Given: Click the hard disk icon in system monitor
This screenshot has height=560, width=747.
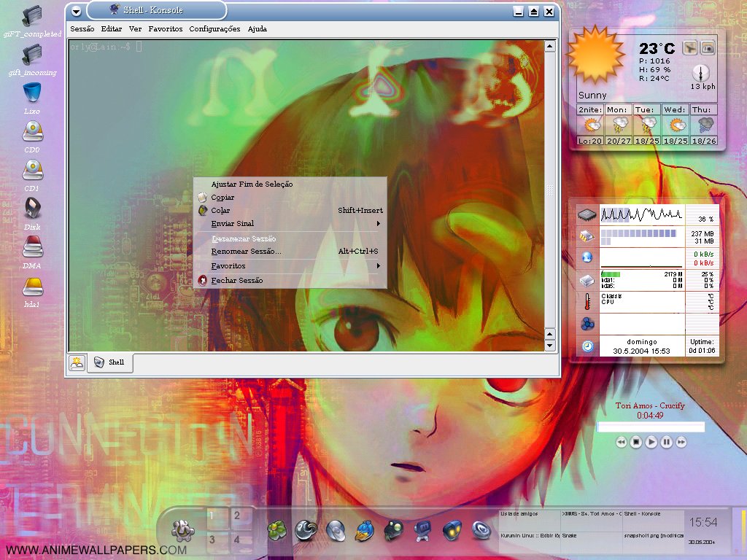Looking at the screenshot, I should pos(587,280).
